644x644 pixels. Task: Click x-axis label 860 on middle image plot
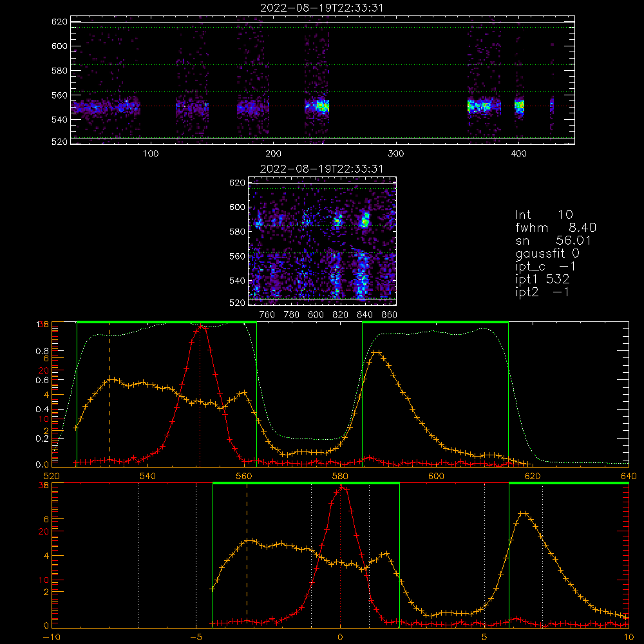390,315
